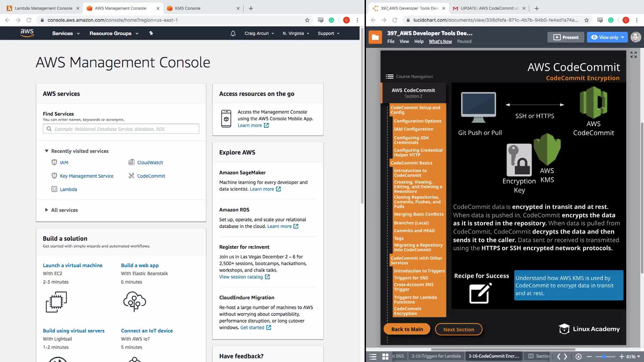Open Lucidchart page grid view icon
The image size is (644, 362).
pyautogui.click(x=385, y=356)
